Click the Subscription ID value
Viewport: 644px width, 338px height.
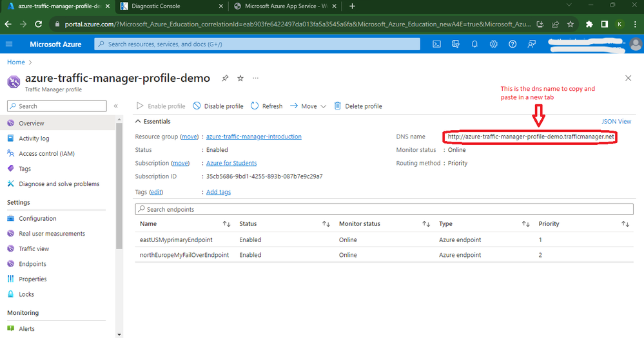(x=264, y=176)
